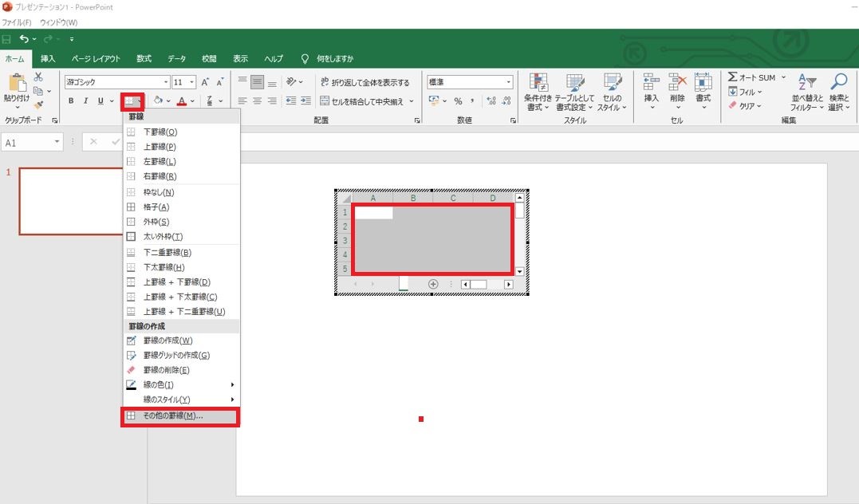Toggle top vertical alignment
The image size is (859, 504).
[242, 82]
